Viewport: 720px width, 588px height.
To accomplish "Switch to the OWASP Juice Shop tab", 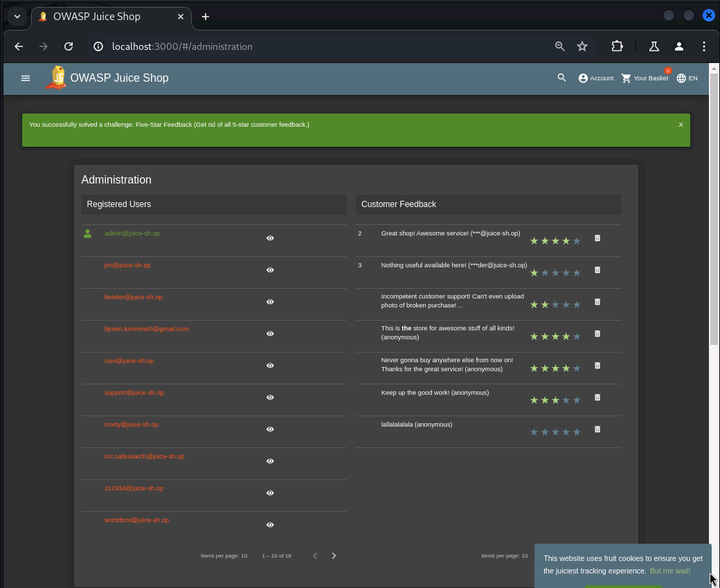I will coord(111,17).
